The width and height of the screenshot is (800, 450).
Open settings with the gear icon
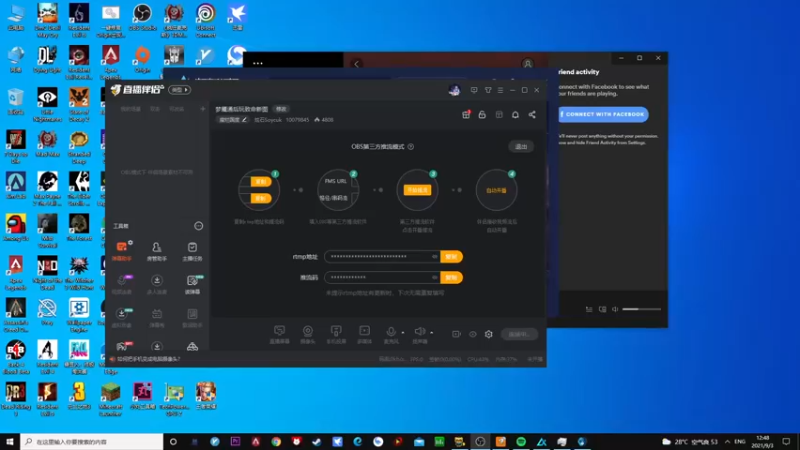pos(489,334)
